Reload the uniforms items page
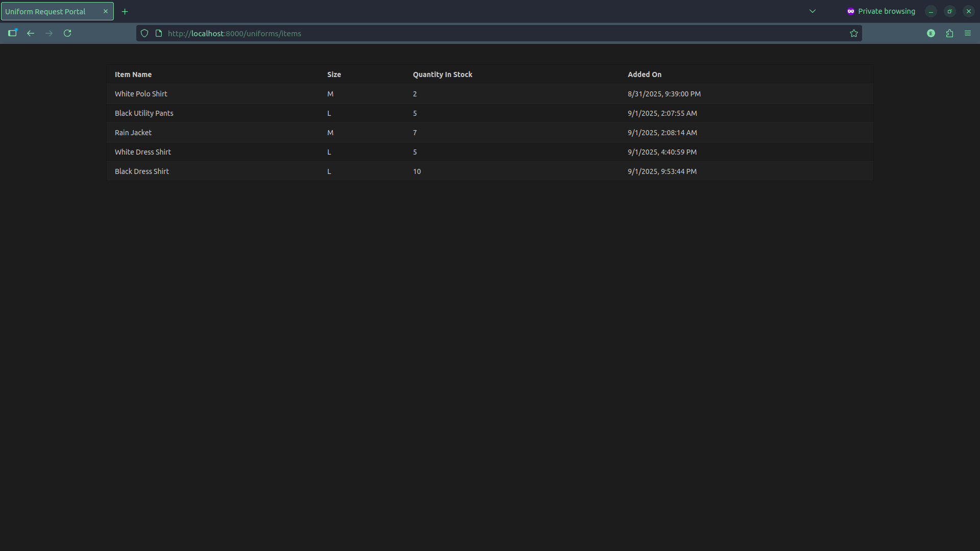980x551 pixels. click(67, 33)
